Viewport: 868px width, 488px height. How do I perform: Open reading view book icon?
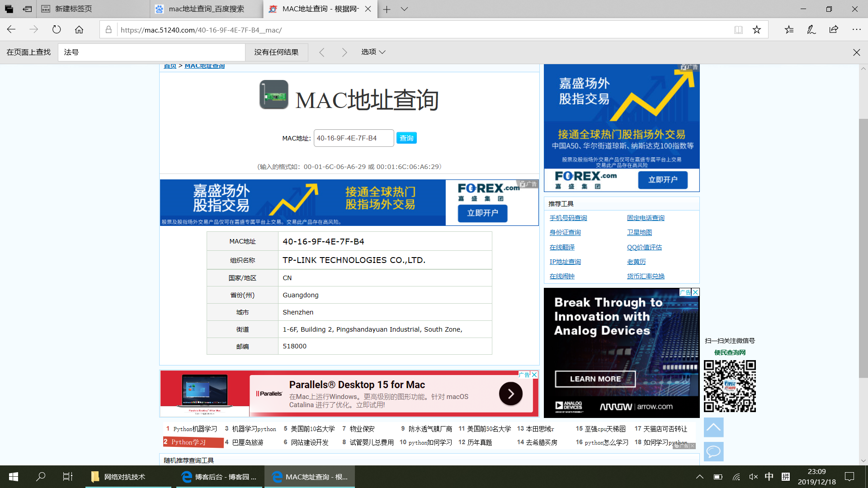pos(738,30)
